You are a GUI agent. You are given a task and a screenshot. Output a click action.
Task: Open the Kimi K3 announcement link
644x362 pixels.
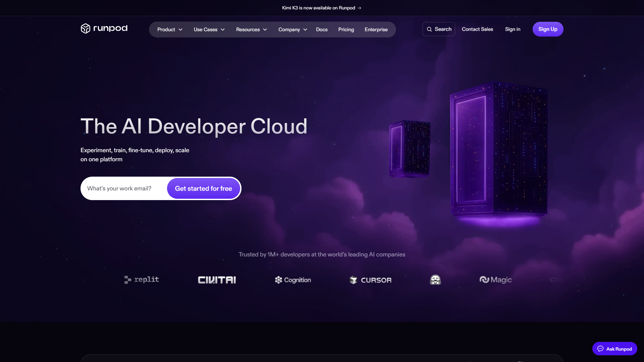322,8
